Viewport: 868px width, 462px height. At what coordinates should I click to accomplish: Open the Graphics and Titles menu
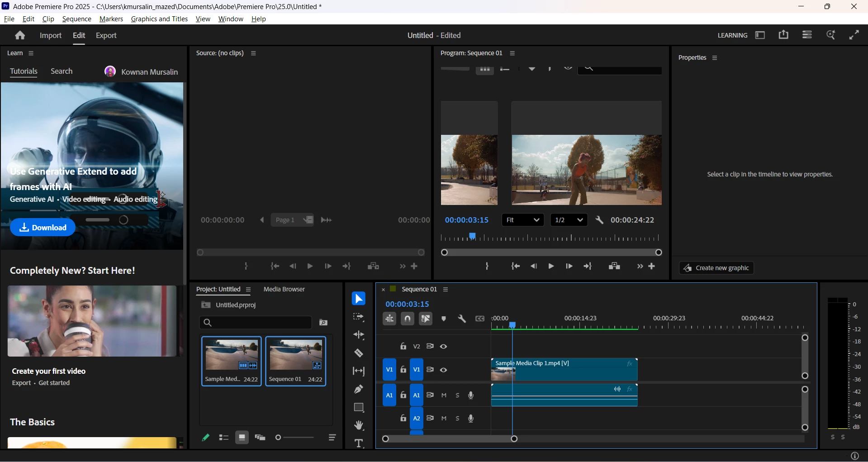coord(159,19)
